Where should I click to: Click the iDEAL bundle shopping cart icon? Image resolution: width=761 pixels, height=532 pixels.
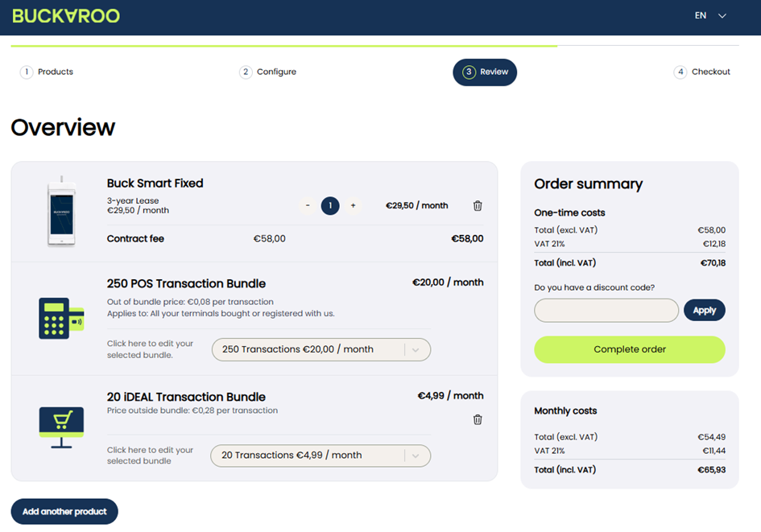click(x=62, y=427)
